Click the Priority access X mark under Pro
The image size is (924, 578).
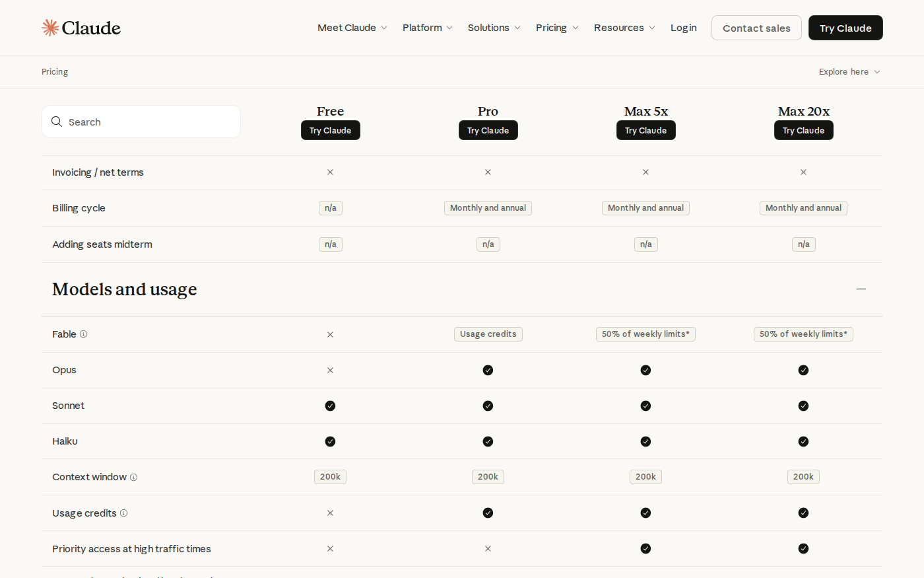click(x=488, y=548)
